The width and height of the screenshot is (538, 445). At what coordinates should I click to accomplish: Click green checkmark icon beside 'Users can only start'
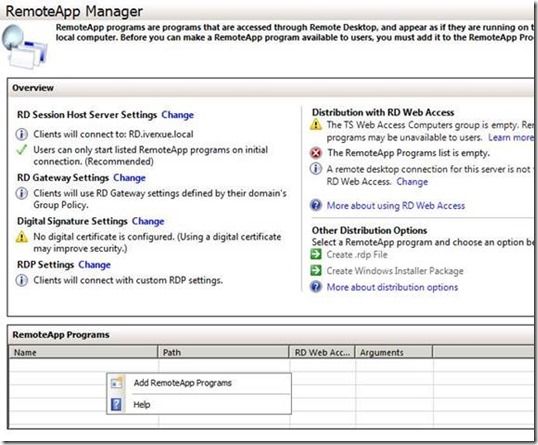[x=22, y=150]
